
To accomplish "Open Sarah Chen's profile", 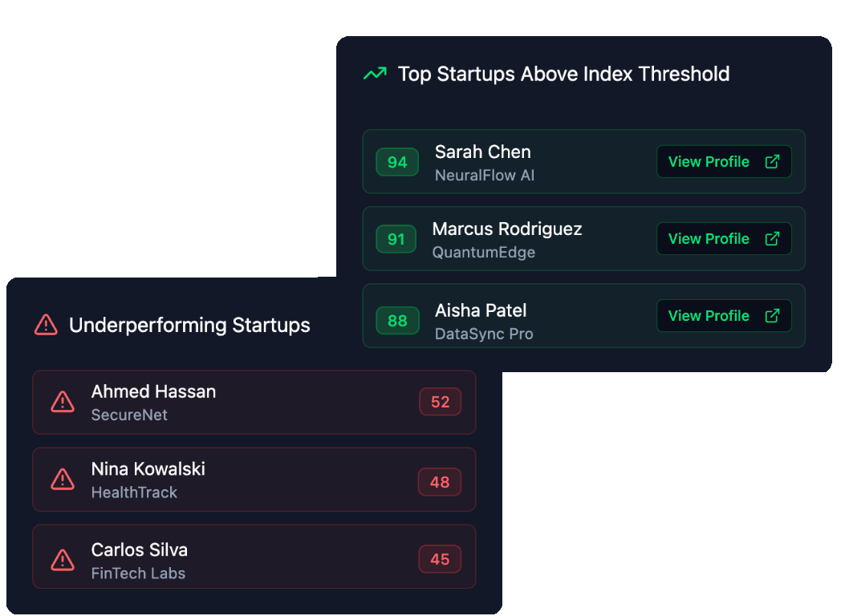I will 722,161.
